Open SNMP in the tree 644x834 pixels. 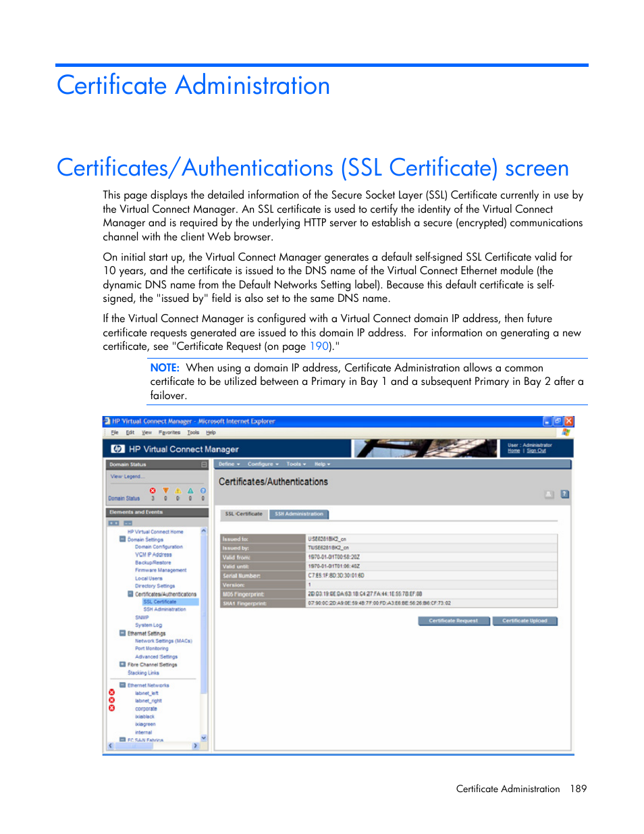(x=142, y=617)
